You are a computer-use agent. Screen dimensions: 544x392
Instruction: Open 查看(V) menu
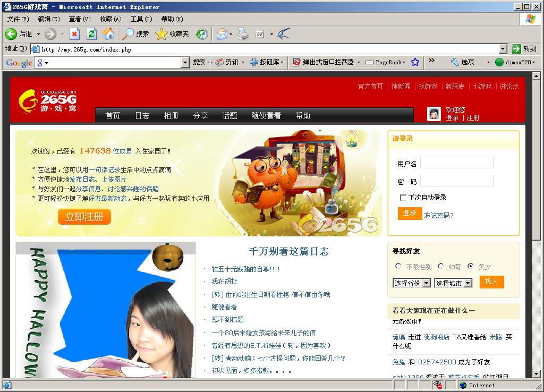point(80,19)
